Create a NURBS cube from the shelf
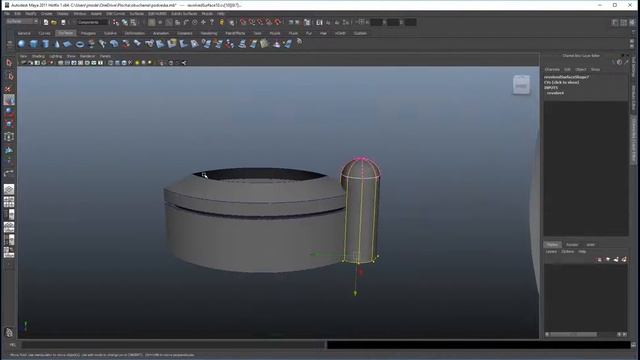Screen dimensions: 640x360 click(33, 44)
